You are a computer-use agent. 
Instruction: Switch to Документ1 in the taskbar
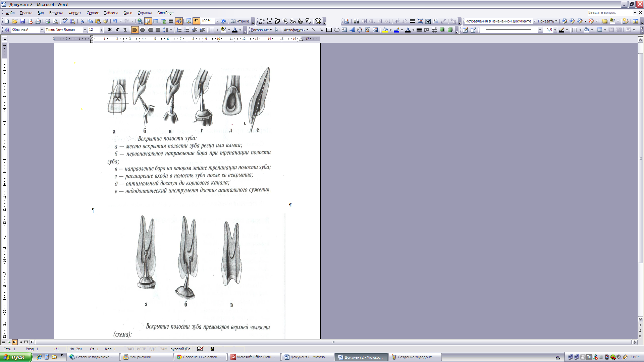307,357
